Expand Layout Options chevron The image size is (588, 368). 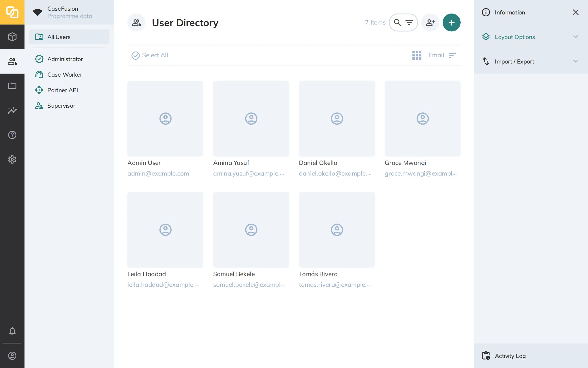tap(576, 37)
